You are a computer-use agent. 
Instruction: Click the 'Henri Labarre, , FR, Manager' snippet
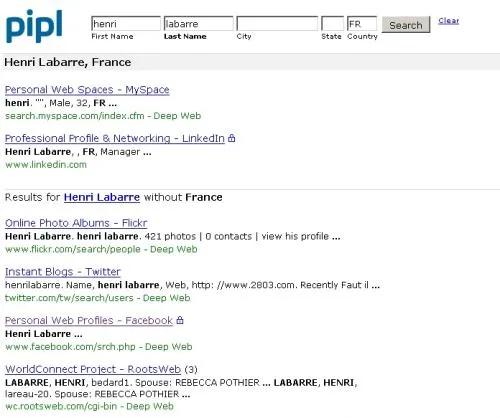78,152
